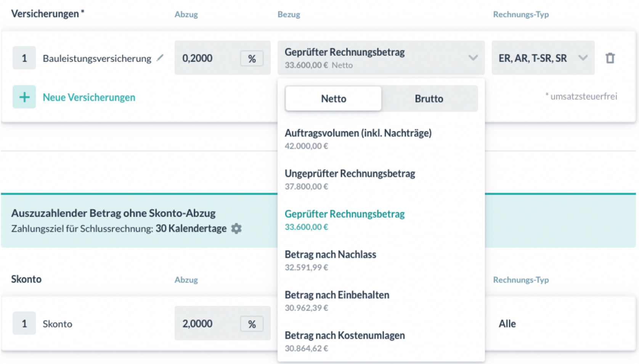Viewport: 639px width, 364px height.
Task: Choose Ungeprüfter Rechnungsbetrag from the list
Action: 350,179
